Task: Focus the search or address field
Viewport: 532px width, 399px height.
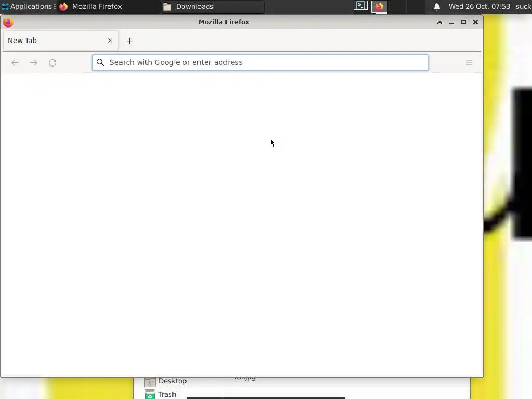Action: [261, 62]
